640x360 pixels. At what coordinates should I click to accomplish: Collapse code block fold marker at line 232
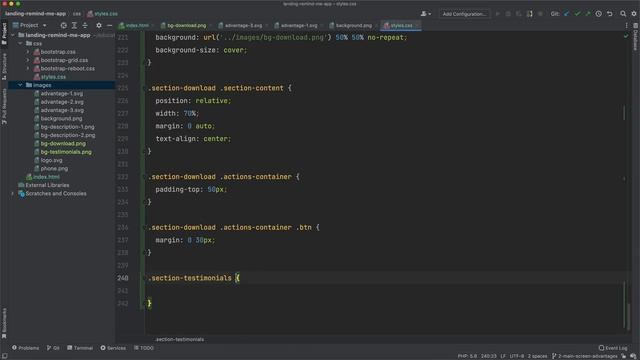coord(144,177)
